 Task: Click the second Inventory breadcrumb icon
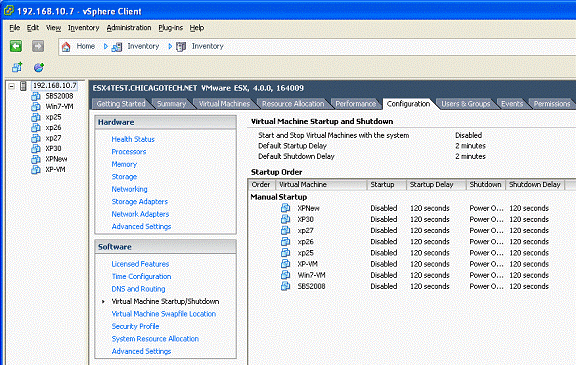(x=181, y=47)
